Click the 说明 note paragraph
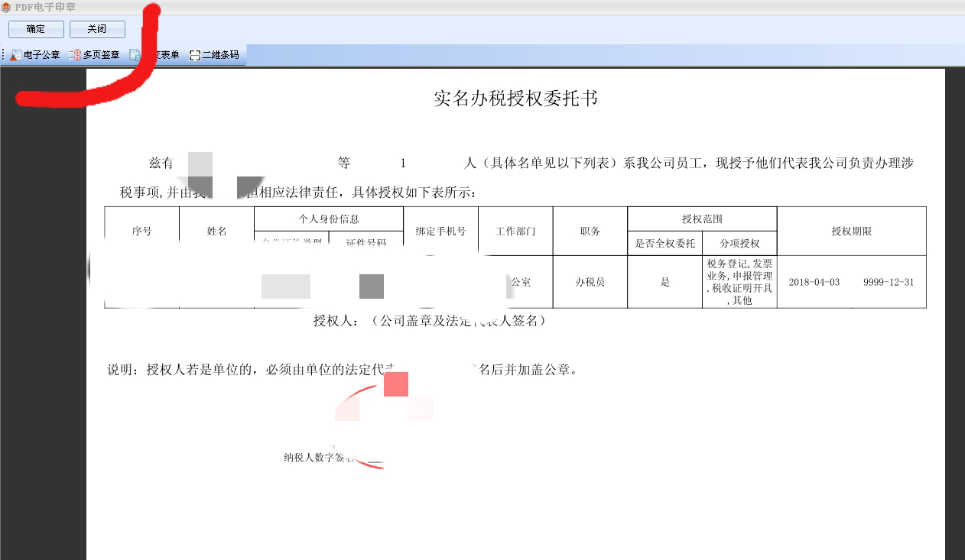 pos(343,371)
